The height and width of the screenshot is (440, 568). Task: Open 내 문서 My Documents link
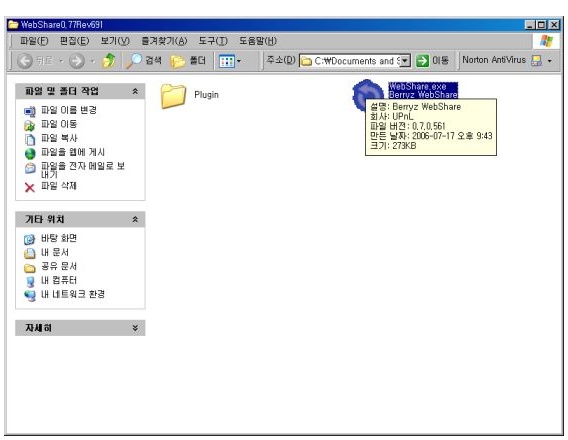(x=55, y=252)
